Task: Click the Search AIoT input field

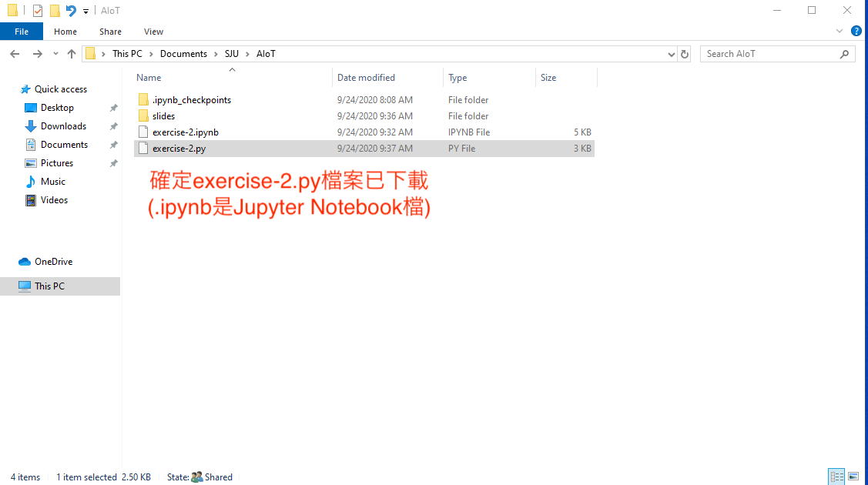Action: 770,54
